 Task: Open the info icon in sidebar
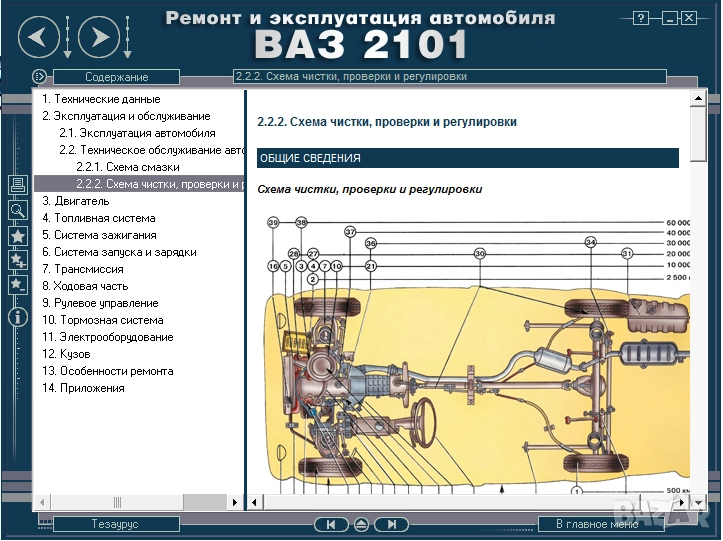(17, 317)
